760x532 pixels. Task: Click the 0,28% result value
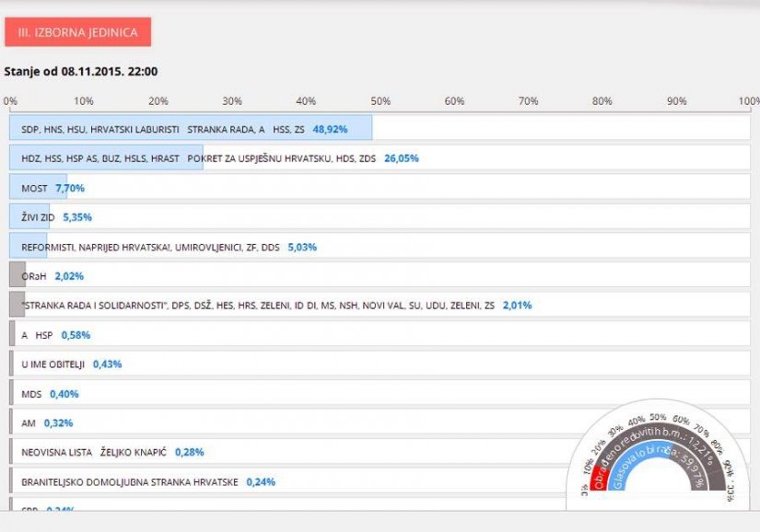tap(190, 452)
